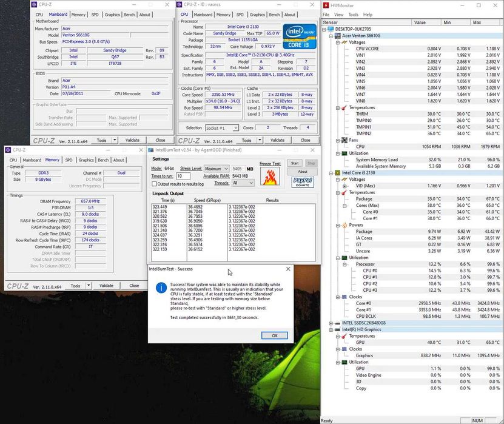Click the Fans category icon in HWMonitor
The image size is (504, 424).
tap(344, 140)
